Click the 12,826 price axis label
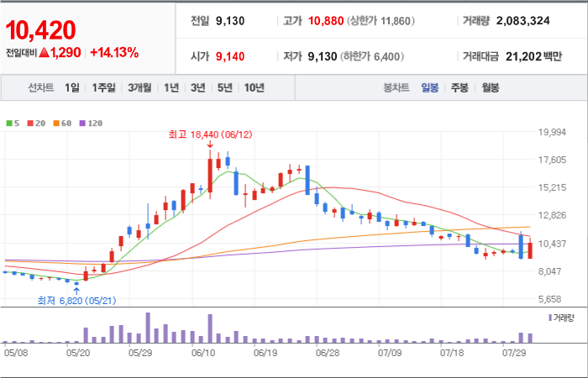Image resolution: width=588 pixels, height=378 pixels. coord(552,215)
